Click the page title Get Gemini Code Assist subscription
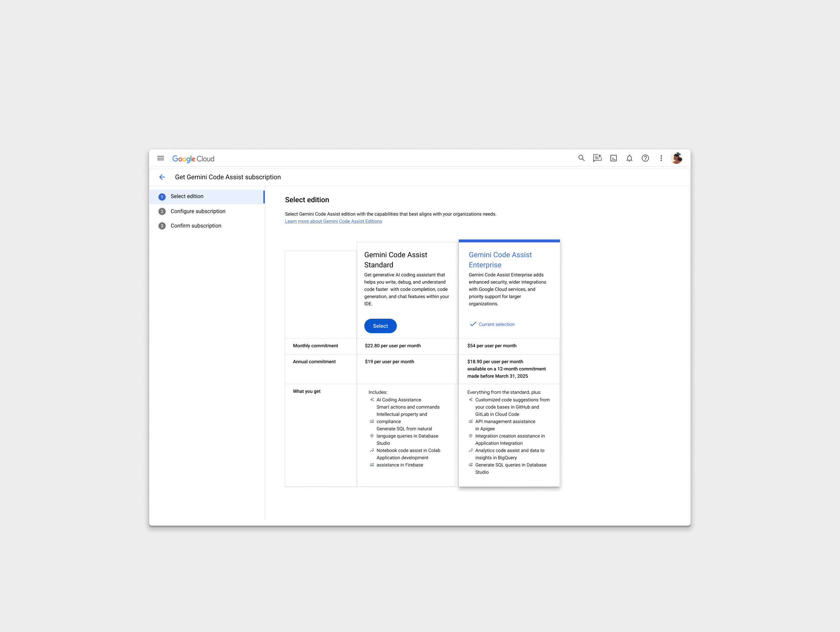Image resolution: width=840 pixels, height=632 pixels. pos(228,177)
